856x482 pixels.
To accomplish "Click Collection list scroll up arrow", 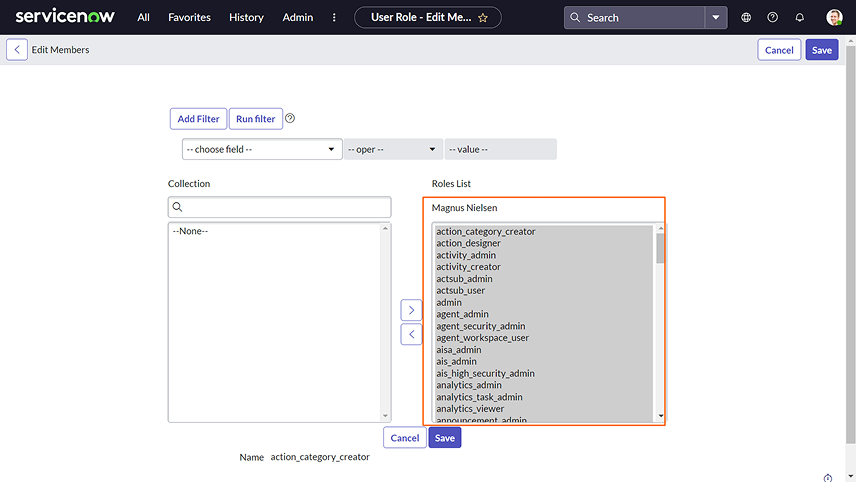I will tap(385, 229).
